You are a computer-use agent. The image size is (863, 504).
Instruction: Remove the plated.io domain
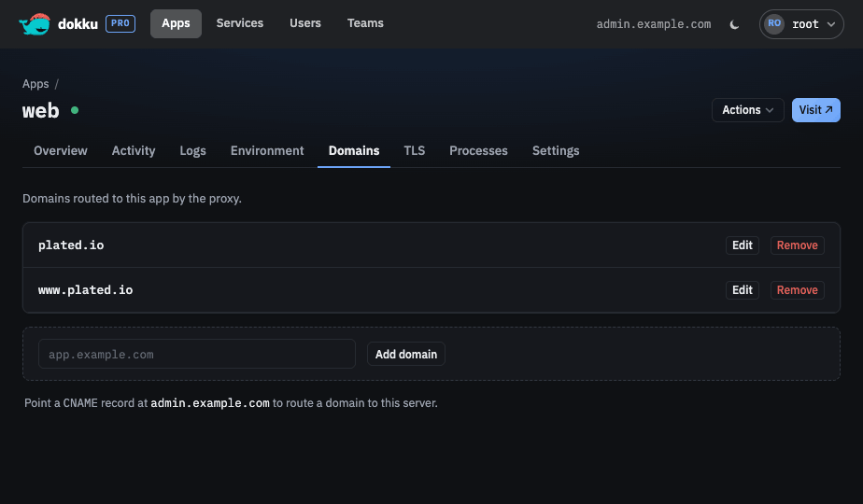797,245
